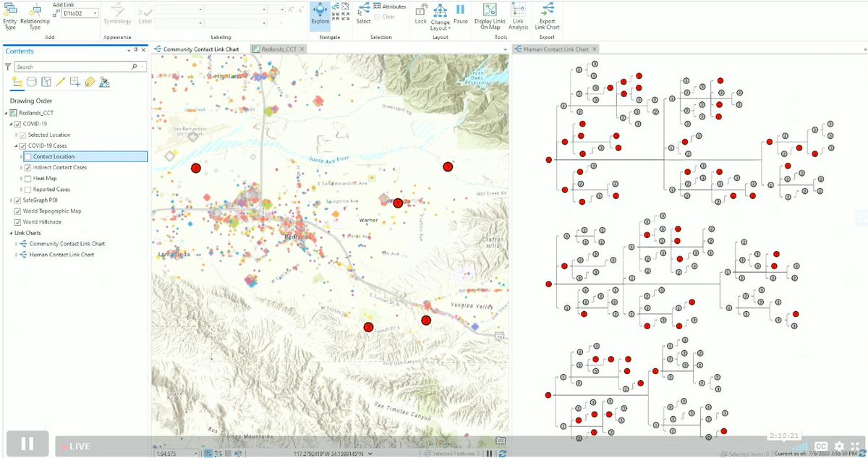The height and width of the screenshot is (458, 868).
Task: Expand Community Contact Link Chart tree arrow
Action: (16, 244)
